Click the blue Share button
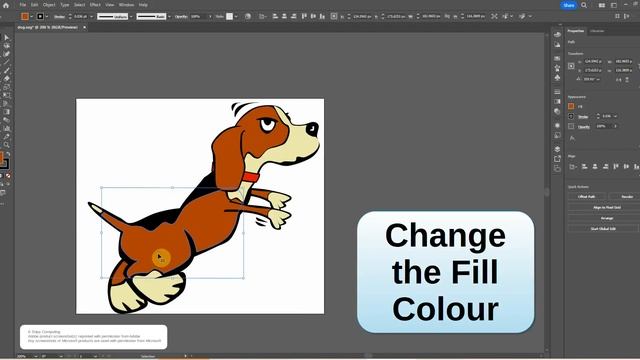 (569, 5)
